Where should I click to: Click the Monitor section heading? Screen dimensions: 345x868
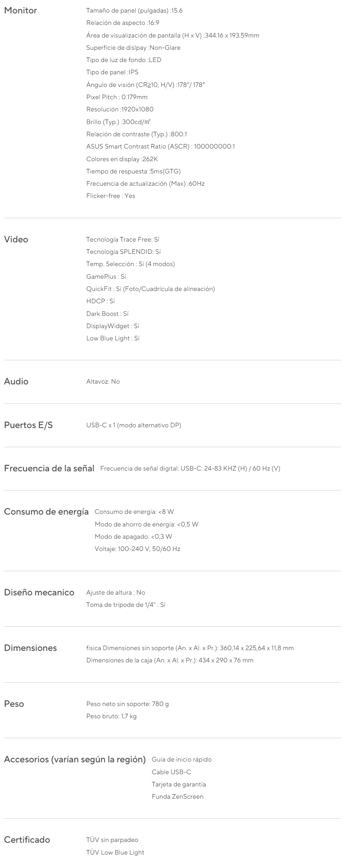coord(20,11)
